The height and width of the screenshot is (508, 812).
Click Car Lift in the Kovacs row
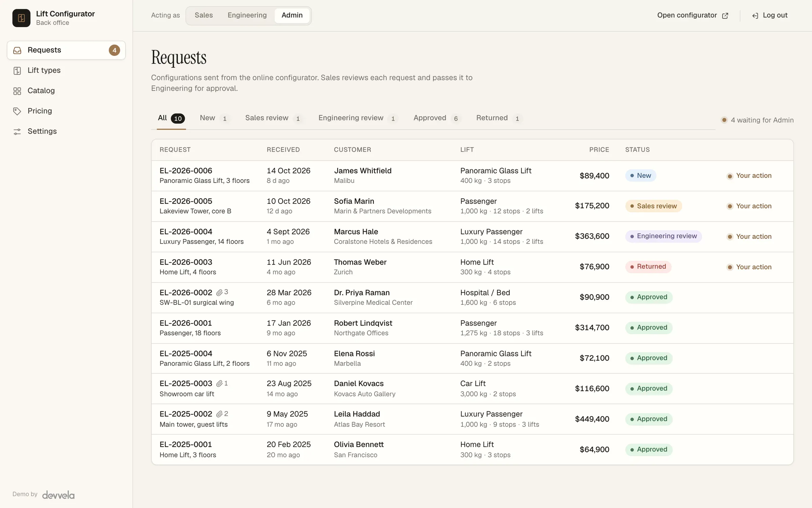pos(473,383)
